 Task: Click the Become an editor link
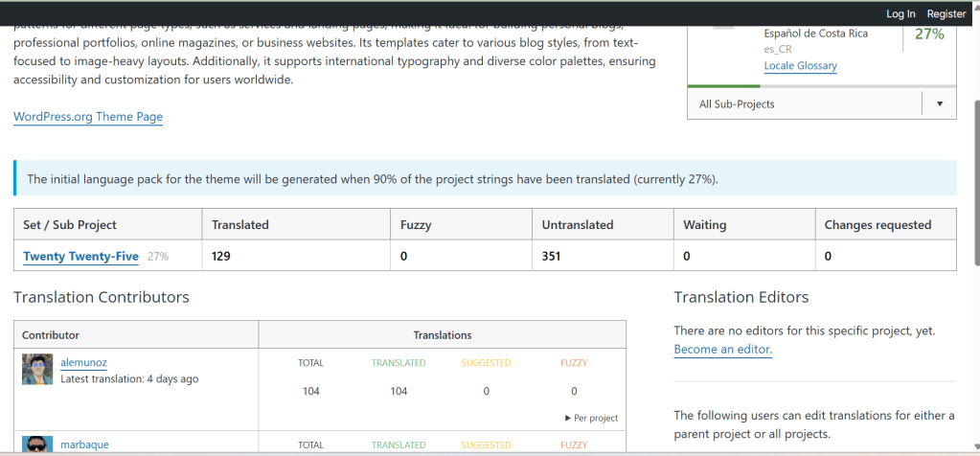pos(723,349)
